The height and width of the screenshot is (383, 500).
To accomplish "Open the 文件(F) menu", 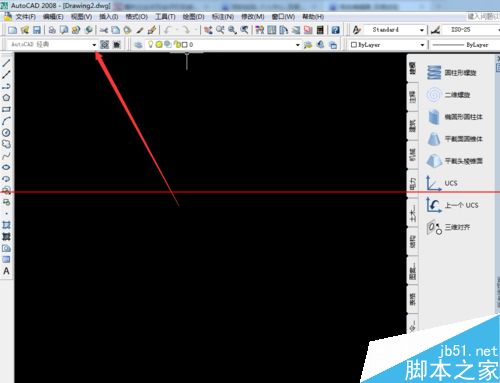I will (26, 17).
